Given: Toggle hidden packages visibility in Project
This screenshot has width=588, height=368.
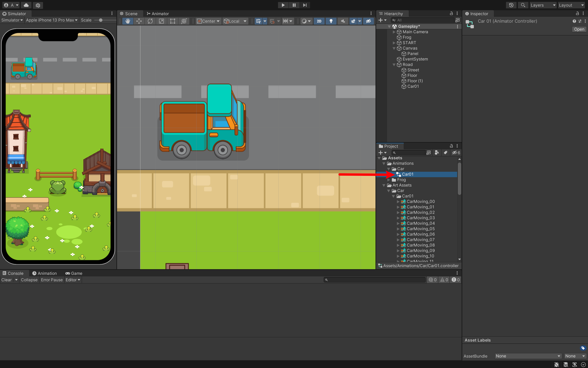Looking at the screenshot, I should coord(456,153).
